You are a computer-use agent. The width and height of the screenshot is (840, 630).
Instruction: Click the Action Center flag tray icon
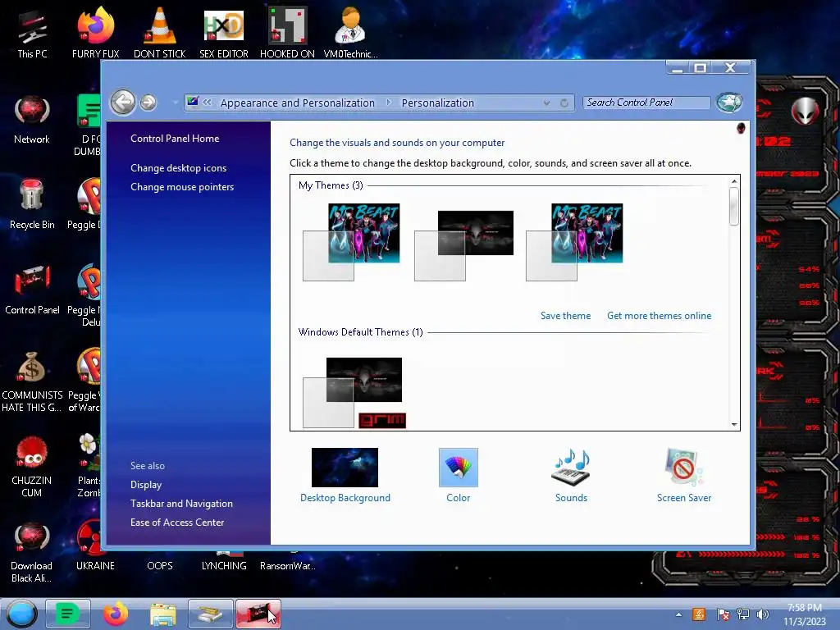pyautogui.click(x=723, y=614)
